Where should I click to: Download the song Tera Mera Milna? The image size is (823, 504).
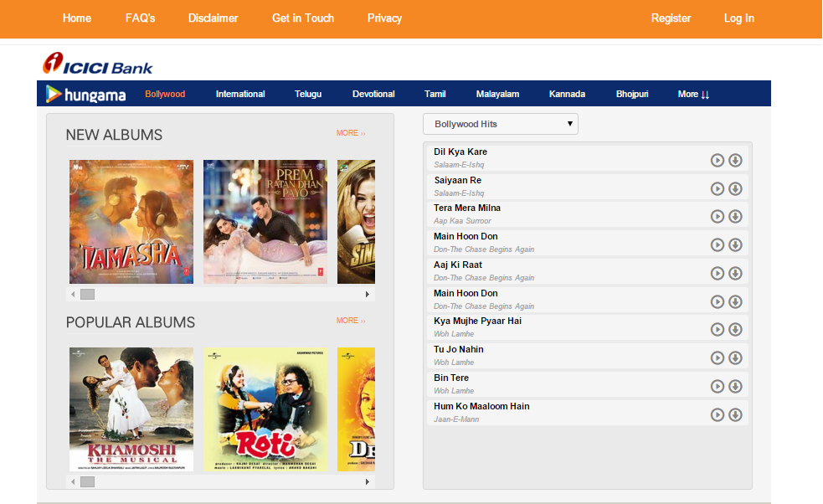(735, 216)
